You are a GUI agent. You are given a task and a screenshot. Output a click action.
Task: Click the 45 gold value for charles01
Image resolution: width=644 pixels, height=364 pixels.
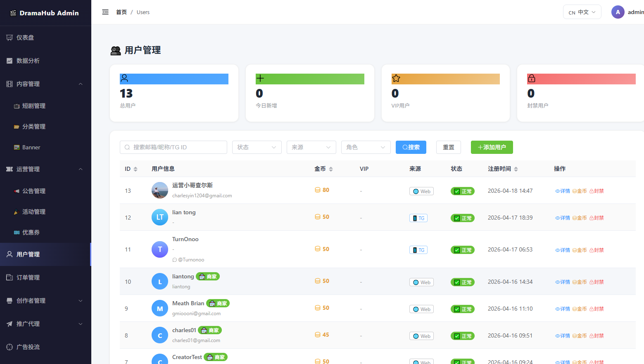pyautogui.click(x=326, y=335)
